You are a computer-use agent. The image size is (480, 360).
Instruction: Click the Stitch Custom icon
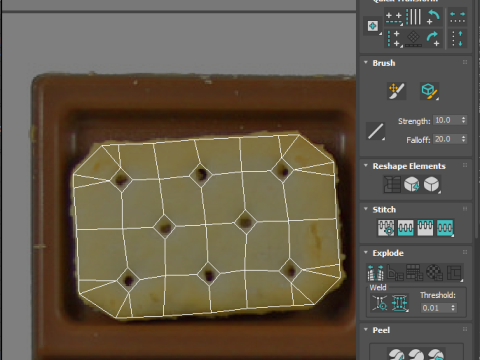[x=445, y=228]
